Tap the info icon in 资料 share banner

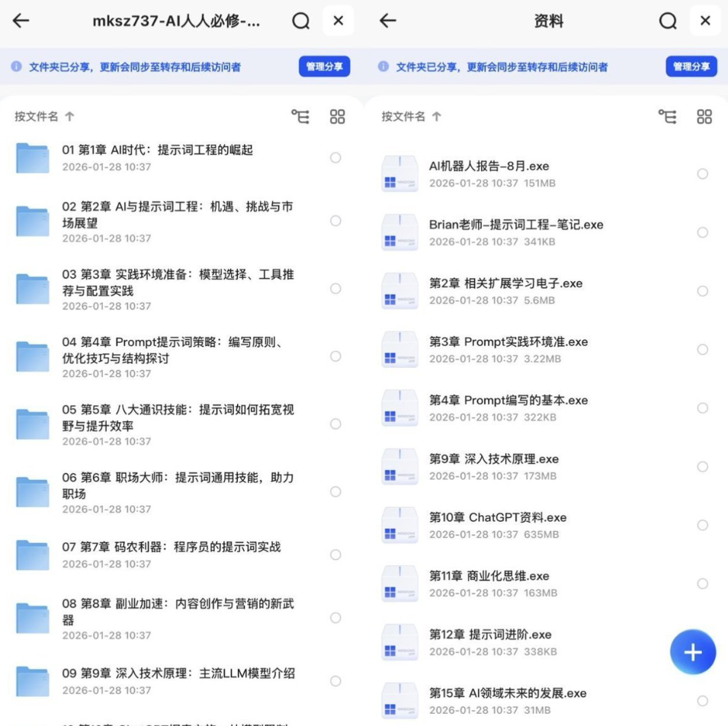coord(383,67)
